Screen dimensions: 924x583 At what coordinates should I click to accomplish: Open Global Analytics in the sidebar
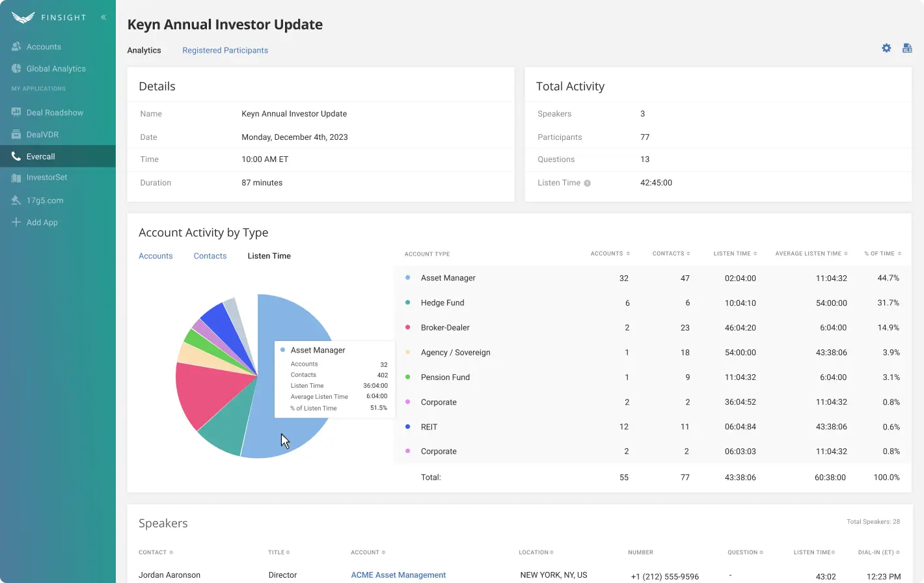tap(55, 69)
